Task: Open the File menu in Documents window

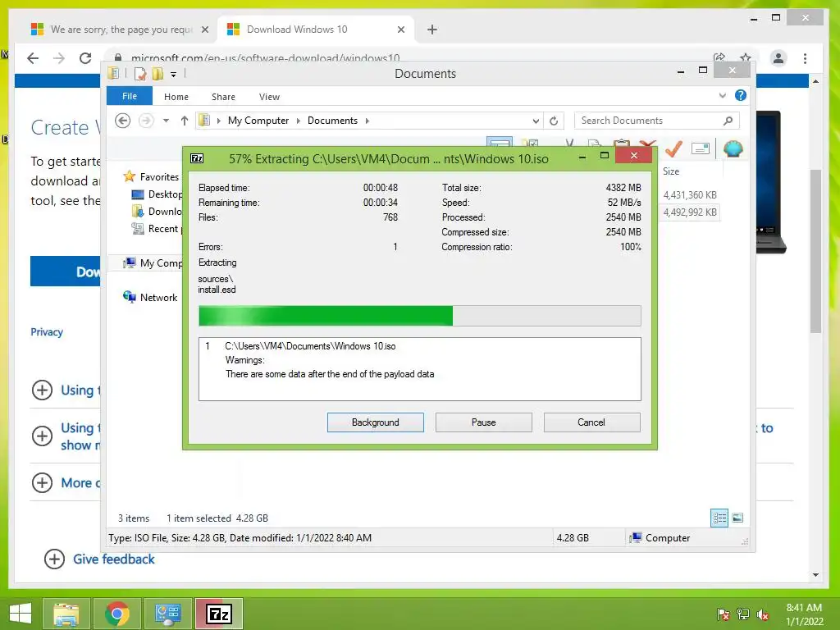Action: click(130, 97)
